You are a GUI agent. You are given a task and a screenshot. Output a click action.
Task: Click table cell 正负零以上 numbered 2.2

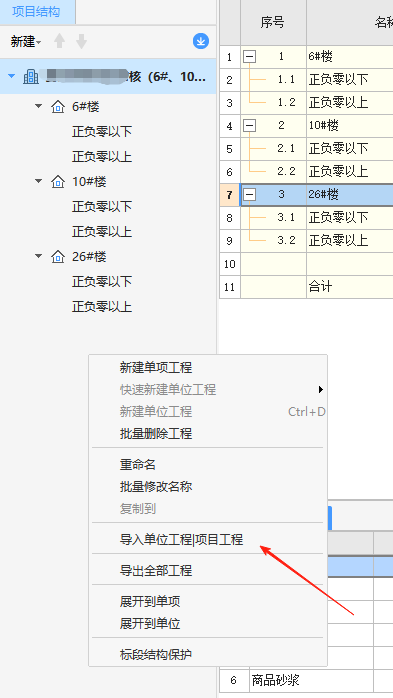(x=349, y=172)
